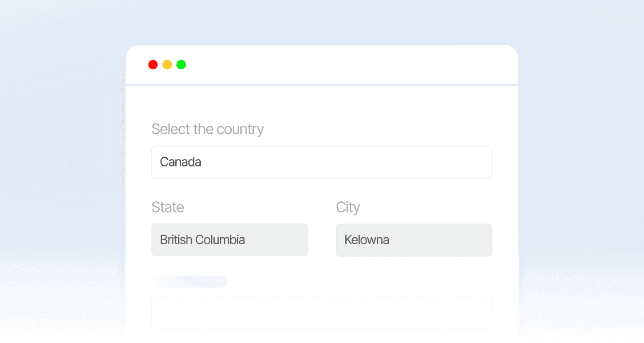This screenshot has width=644, height=343.
Task: Open the City field showing Kelowna
Action: 414,240
